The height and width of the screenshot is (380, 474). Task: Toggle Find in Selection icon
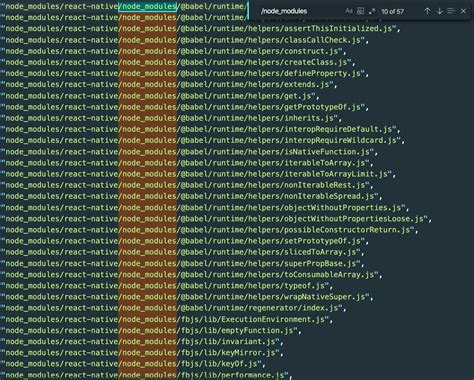451,11
